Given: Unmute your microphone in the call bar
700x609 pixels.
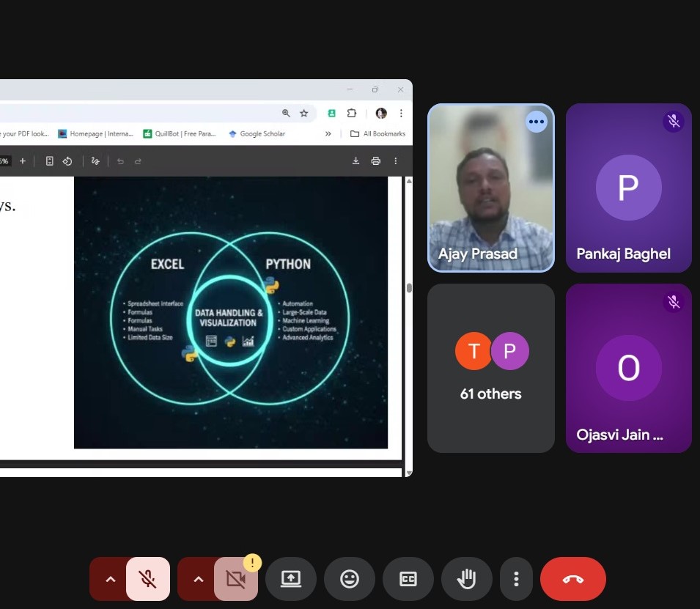Looking at the screenshot, I should [x=148, y=579].
